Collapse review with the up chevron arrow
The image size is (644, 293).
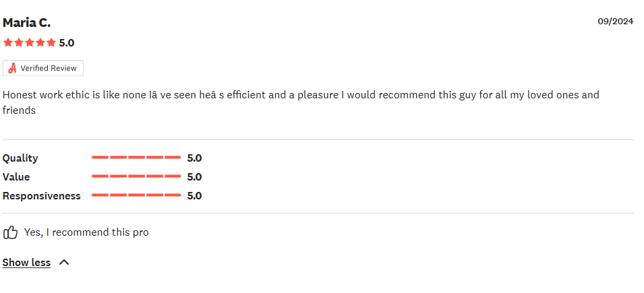[x=64, y=262]
